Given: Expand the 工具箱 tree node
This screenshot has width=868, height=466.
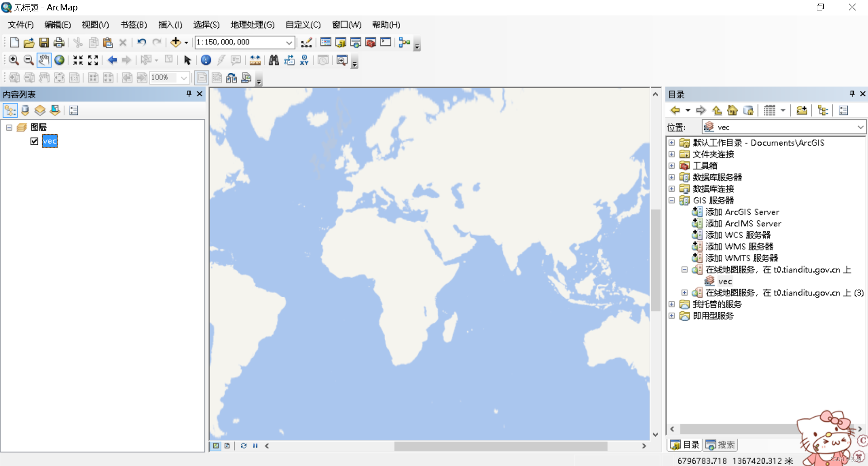Looking at the screenshot, I should click(672, 166).
